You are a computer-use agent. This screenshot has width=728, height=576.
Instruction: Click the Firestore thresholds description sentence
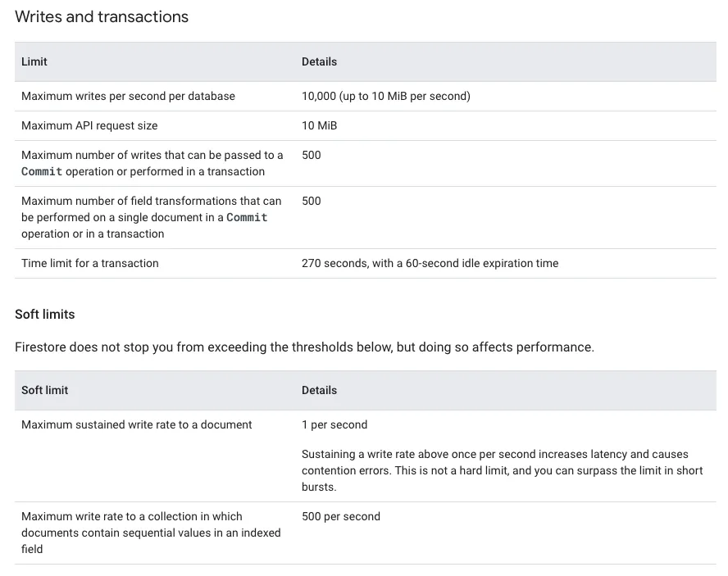pyautogui.click(x=304, y=347)
